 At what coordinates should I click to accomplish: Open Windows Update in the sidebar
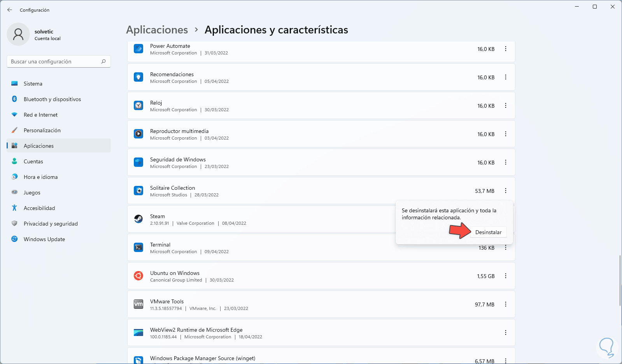(59, 239)
